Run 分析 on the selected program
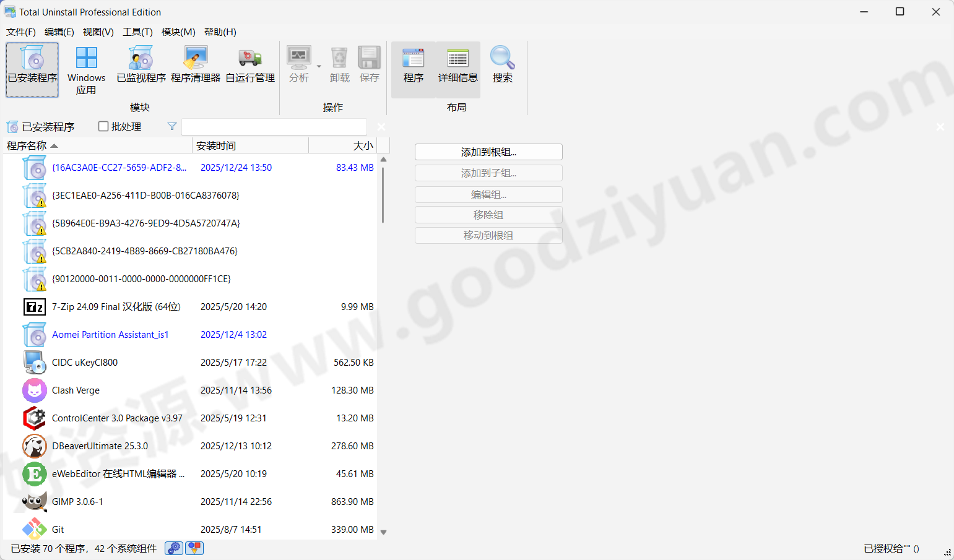Screen dimensions: 954x560 pos(299,65)
